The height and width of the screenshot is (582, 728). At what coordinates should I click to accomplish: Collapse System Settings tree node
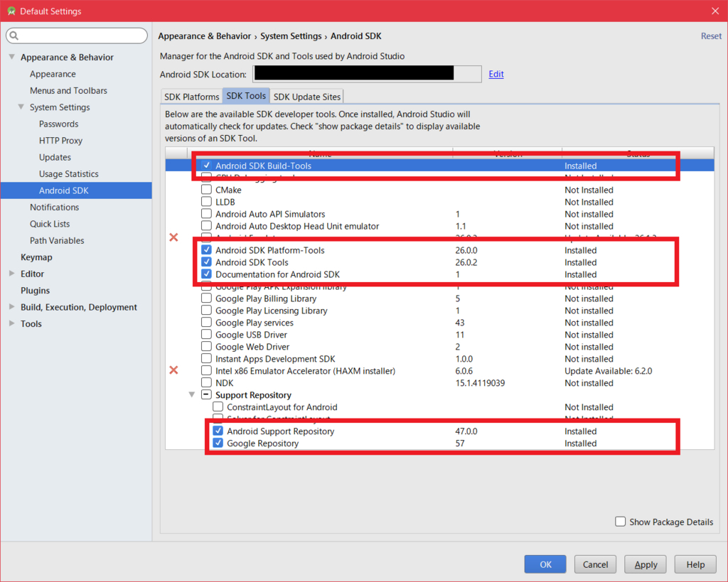click(21, 107)
